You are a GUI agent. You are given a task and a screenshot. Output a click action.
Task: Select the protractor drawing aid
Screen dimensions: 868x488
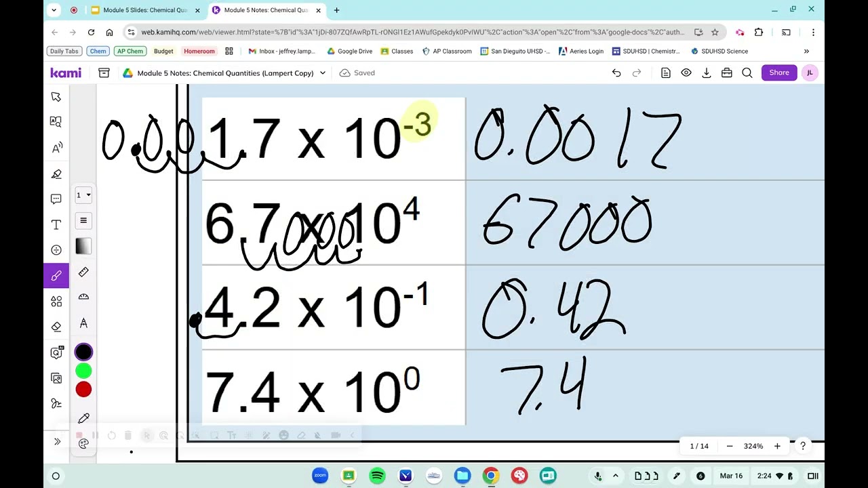(83, 297)
